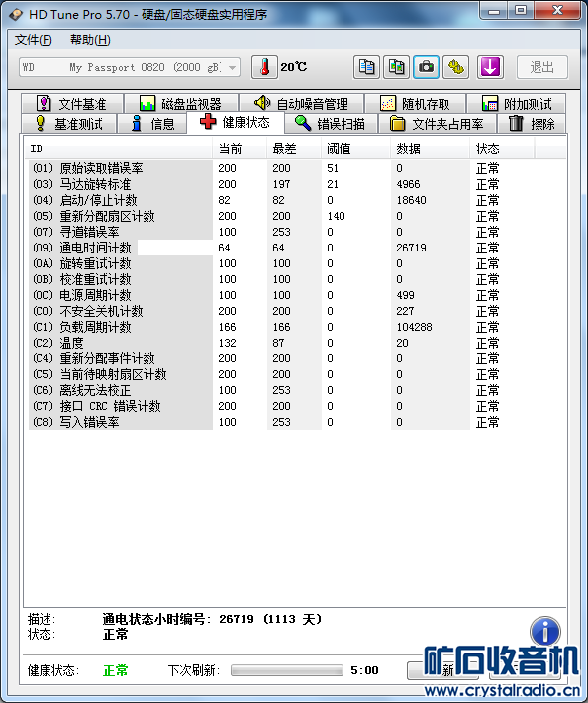This screenshot has width=588, height=703.
Task: Switch to the 磁盘监视器 tab
Action: click(x=181, y=104)
